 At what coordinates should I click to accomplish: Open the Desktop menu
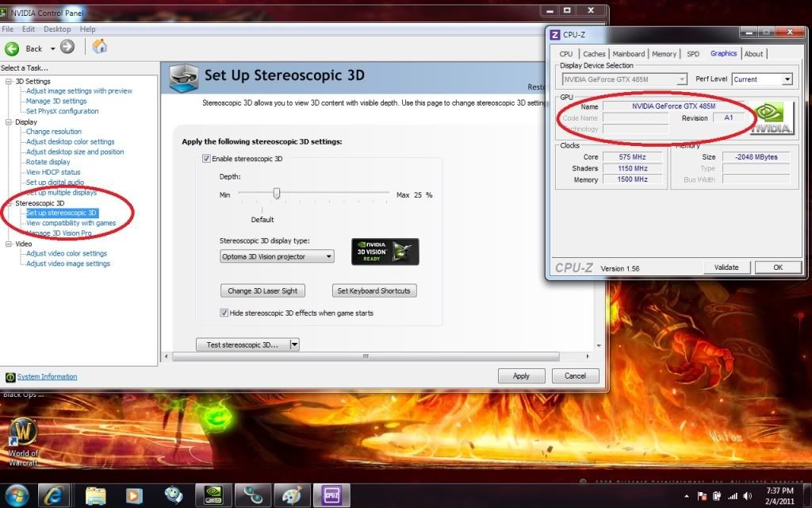57,29
